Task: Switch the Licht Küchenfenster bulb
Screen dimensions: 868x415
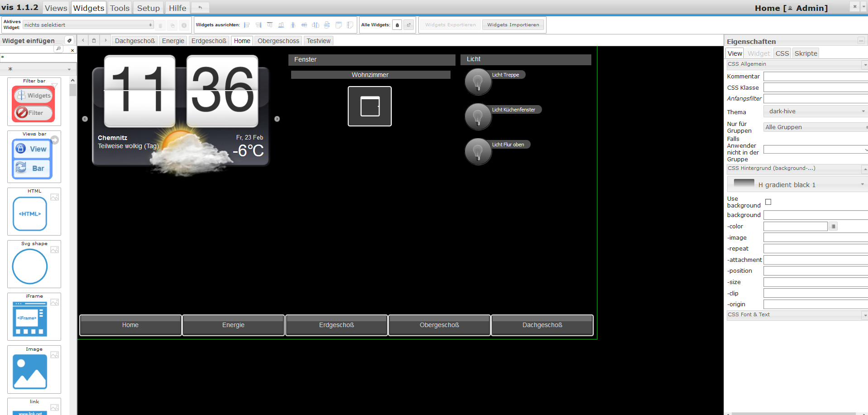Action: click(478, 117)
